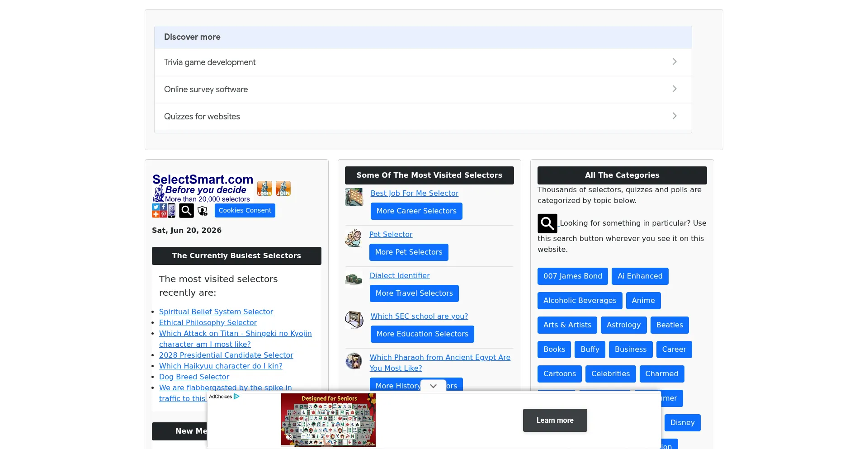This screenshot has height=449, width=868.
Task: Click the Dialect Identifier thumbnail image
Action: point(354,279)
